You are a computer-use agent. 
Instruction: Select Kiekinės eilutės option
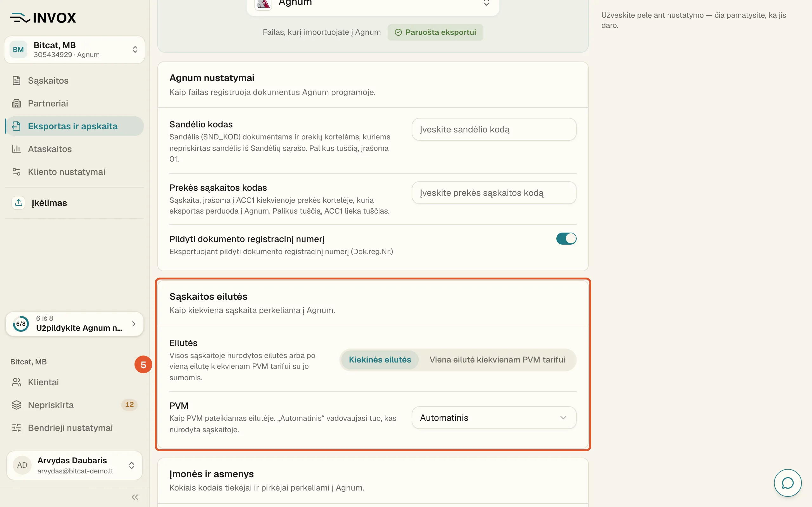coord(380,360)
